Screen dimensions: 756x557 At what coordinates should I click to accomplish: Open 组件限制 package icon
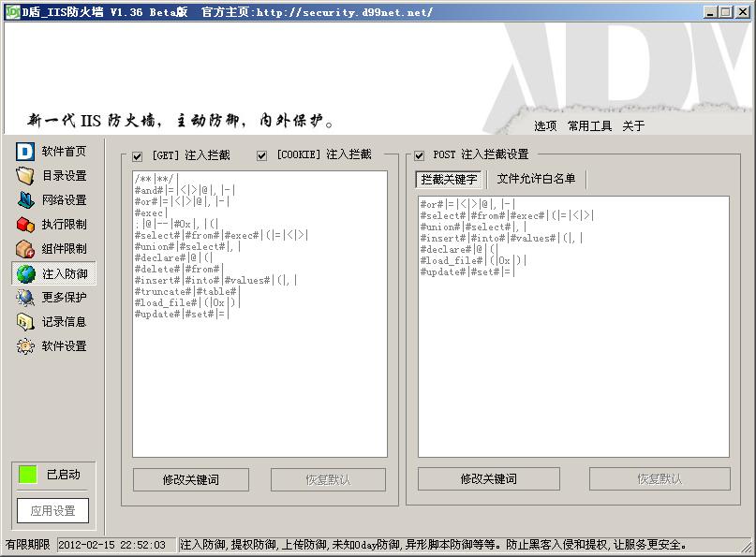[x=25, y=249]
